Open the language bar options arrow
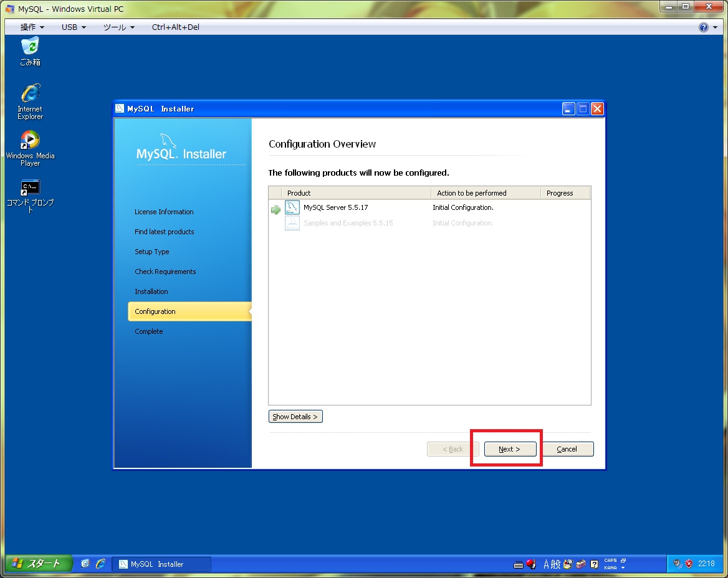Image resolution: width=728 pixels, height=578 pixels. pos(623,568)
